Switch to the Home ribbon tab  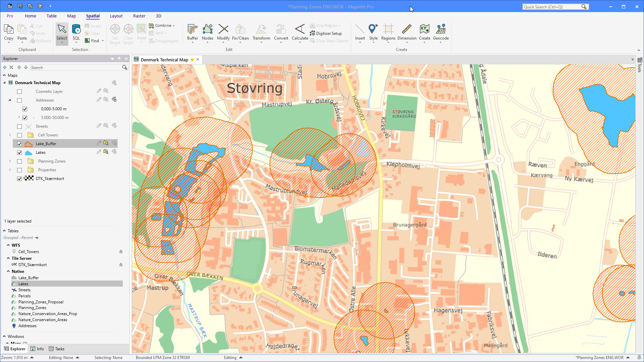31,16
